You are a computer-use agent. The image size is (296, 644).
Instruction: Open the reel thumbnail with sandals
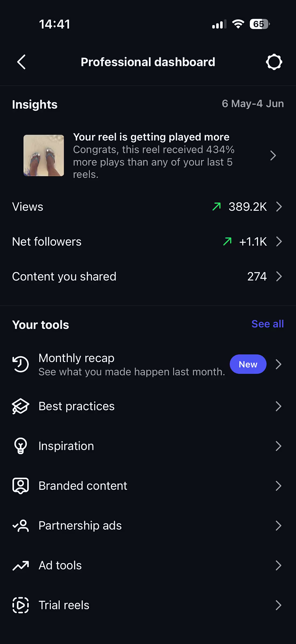[44, 156]
